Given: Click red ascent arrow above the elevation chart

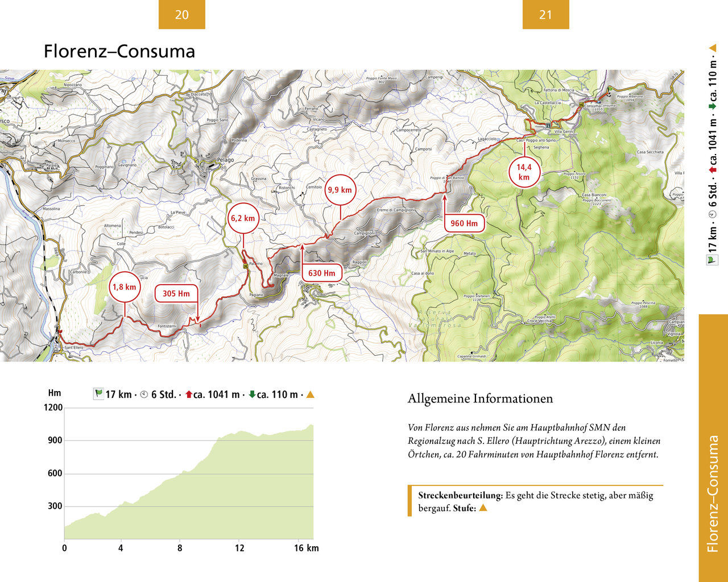Looking at the screenshot, I should pos(189,394).
